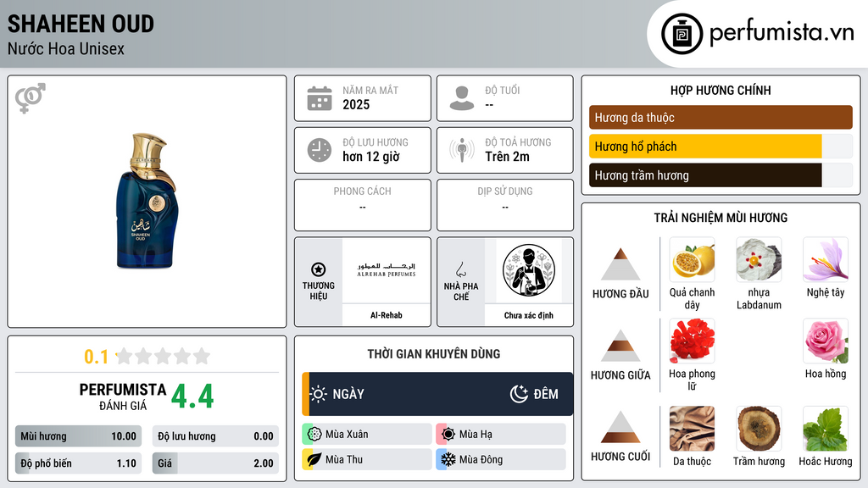Click the Mùa Hạ season label

point(476,435)
